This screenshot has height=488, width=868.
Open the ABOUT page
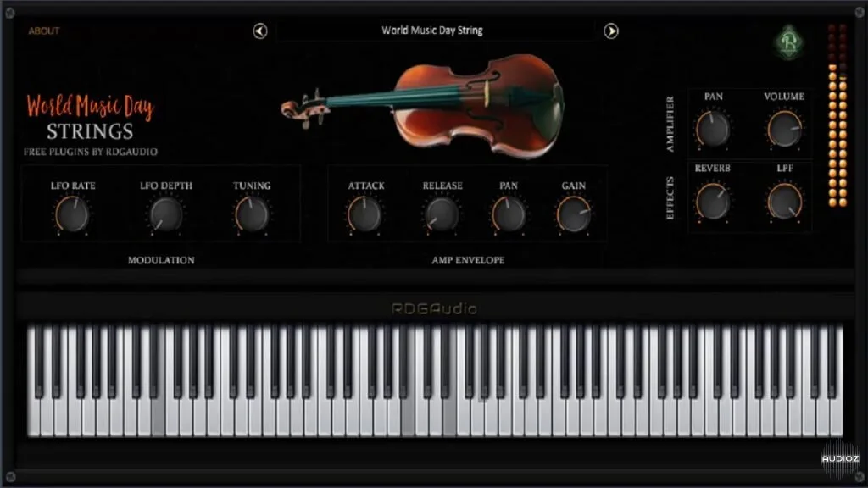[44, 31]
